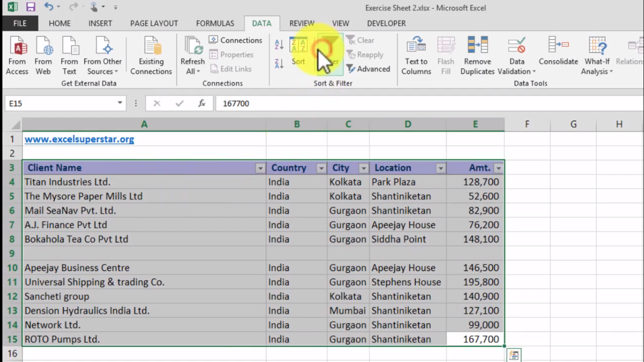This screenshot has width=644, height=362.
Task: Click cell Titan Industries Ltd.
Action: pyautogui.click(x=144, y=182)
